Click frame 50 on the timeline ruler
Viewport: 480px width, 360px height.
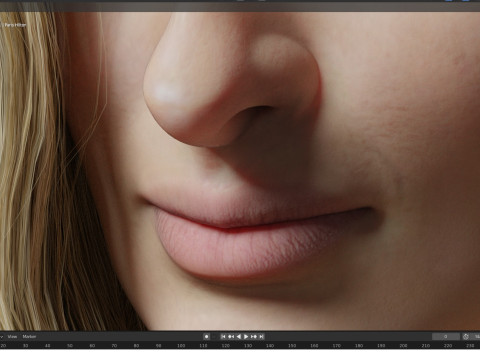(70, 346)
